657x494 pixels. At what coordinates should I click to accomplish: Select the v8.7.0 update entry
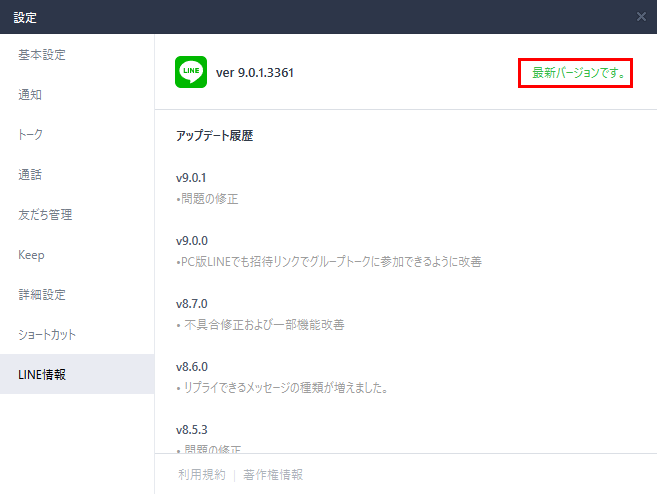191,304
